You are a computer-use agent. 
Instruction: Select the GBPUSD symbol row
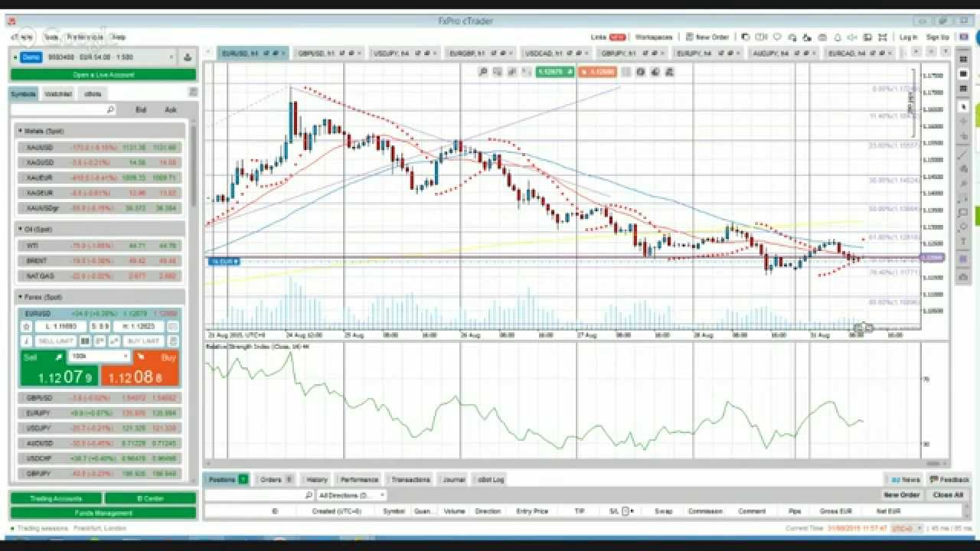click(99, 398)
